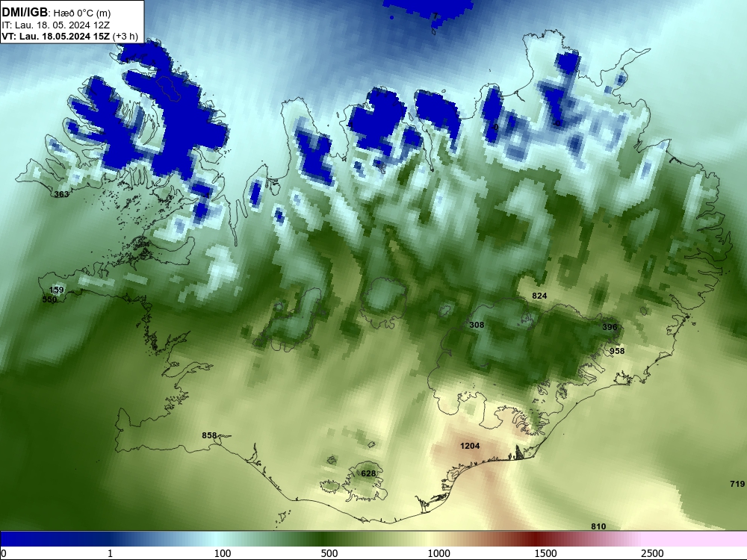The width and height of the screenshot is (747, 560).
Task: Click the 810 value label
Action: click(598, 526)
